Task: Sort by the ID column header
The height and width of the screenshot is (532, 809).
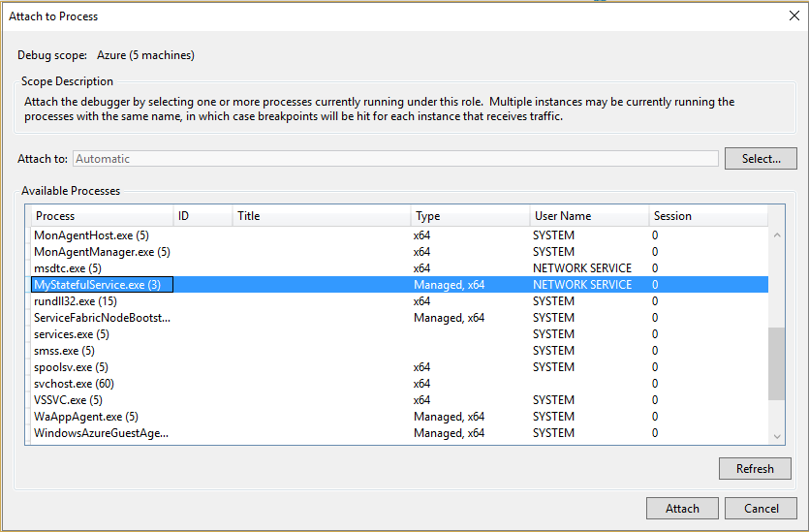Action: [x=202, y=216]
